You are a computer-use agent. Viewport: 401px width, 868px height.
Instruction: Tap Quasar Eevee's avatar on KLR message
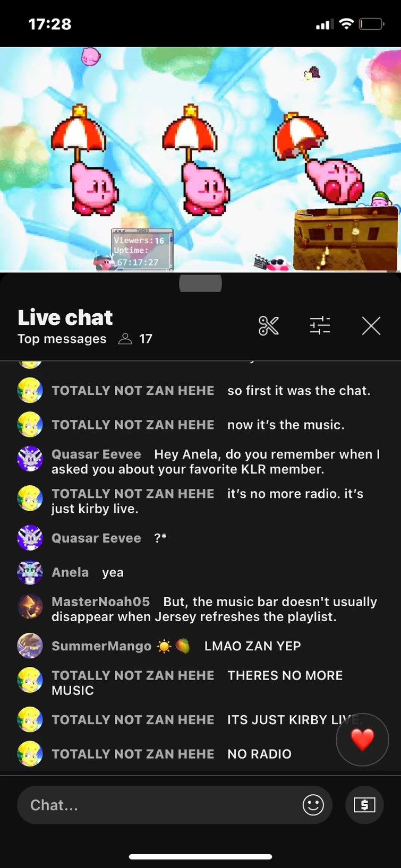pyautogui.click(x=30, y=459)
